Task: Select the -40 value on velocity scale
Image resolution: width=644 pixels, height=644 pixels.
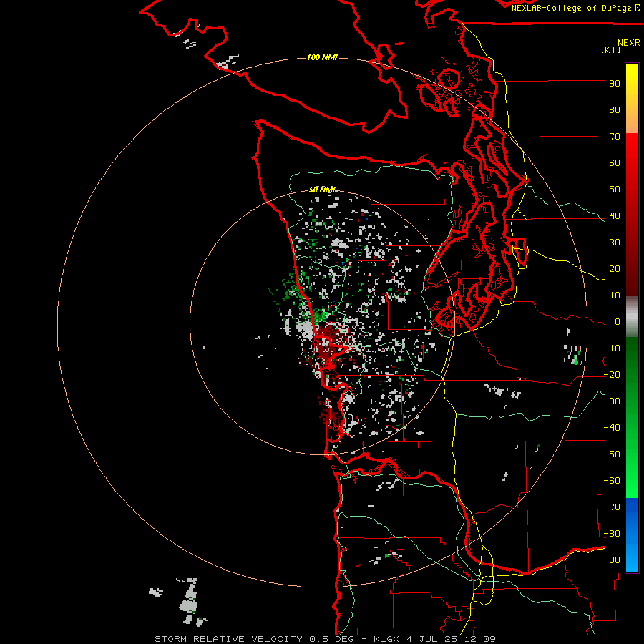Action: (x=612, y=428)
